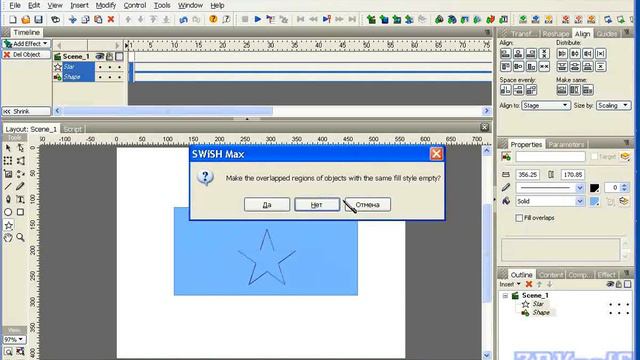This screenshot has height=360, width=640.
Task: Toggle eye visibility icon in Outline panel header
Action: tap(610, 284)
